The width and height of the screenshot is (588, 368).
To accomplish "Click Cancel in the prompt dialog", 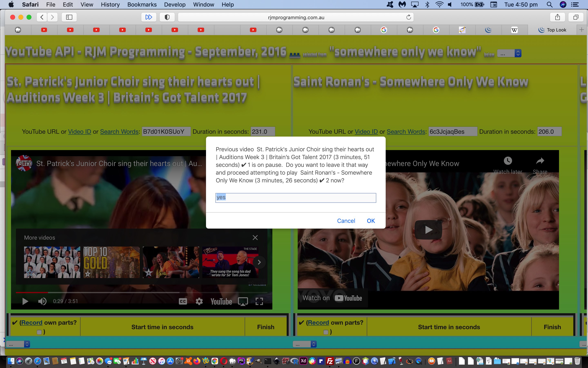I will 346,221.
